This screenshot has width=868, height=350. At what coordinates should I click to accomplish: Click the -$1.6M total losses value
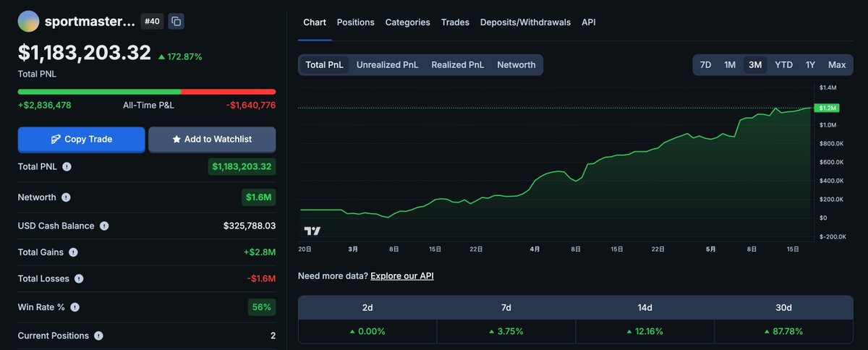261,278
